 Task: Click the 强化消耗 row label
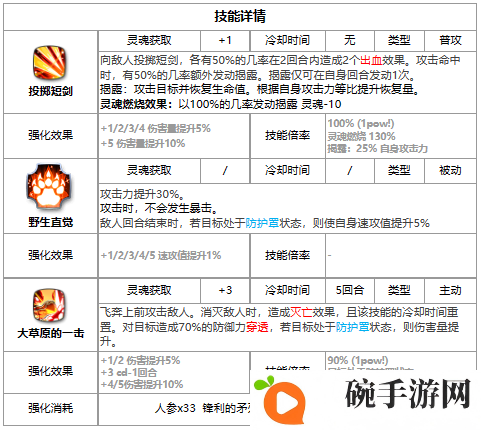point(50,408)
